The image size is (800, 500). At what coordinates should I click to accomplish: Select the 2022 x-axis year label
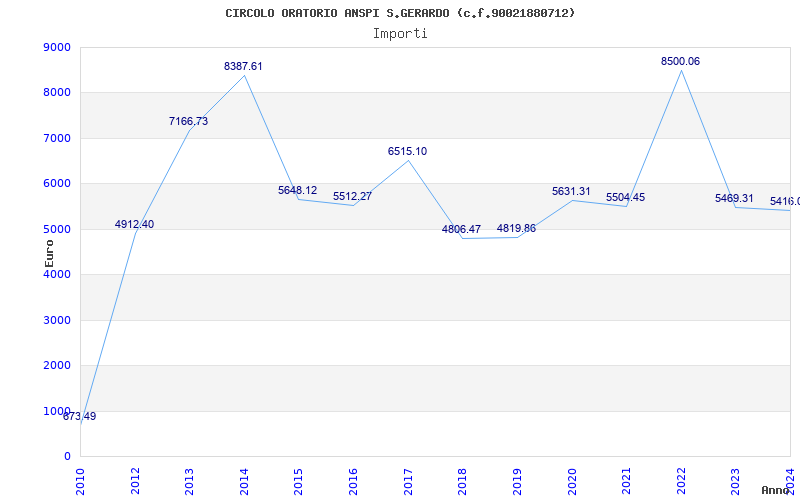click(681, 482)
